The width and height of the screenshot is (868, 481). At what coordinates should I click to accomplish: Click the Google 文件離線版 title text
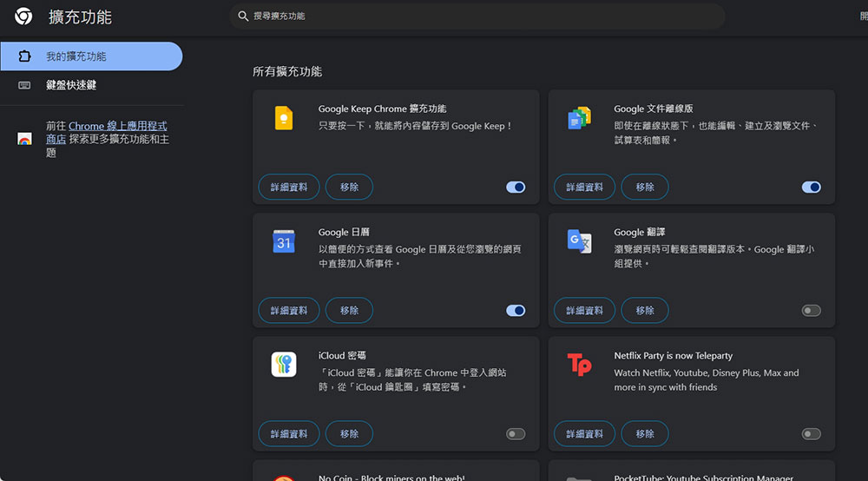point(654,109)
